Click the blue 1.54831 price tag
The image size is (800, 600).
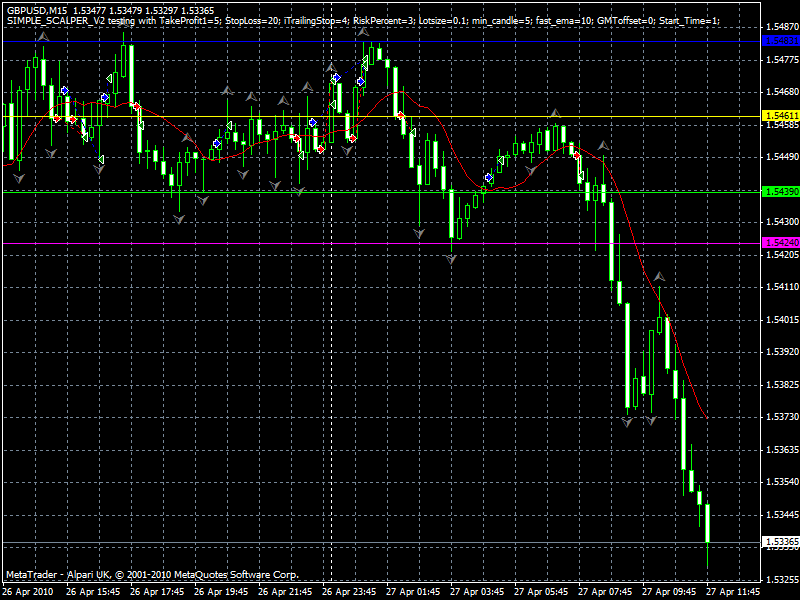(780, 41)
